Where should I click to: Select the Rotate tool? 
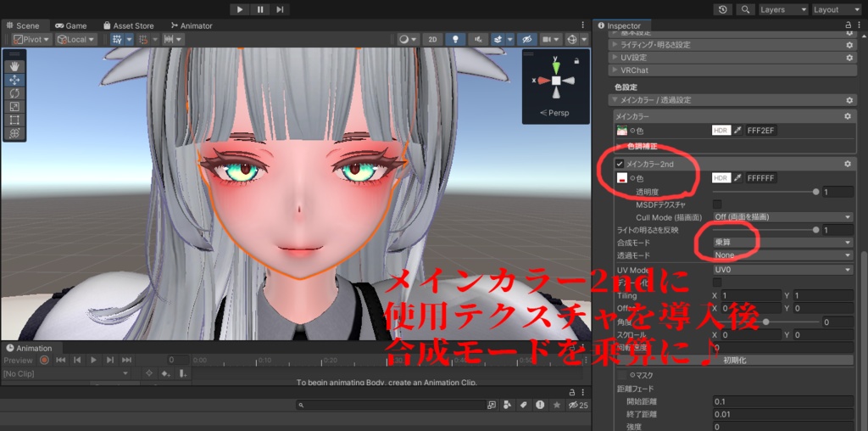point(14,93)
